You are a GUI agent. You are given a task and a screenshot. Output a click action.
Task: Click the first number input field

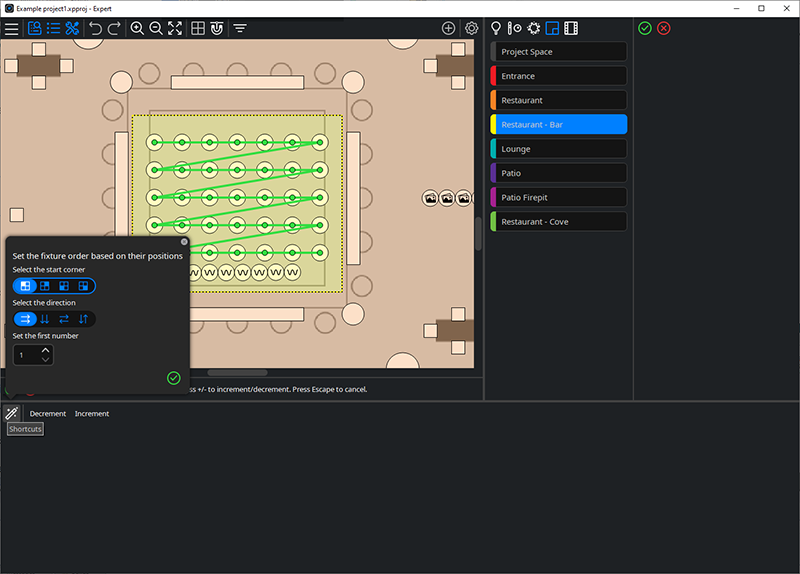click(x=26, y=355)
